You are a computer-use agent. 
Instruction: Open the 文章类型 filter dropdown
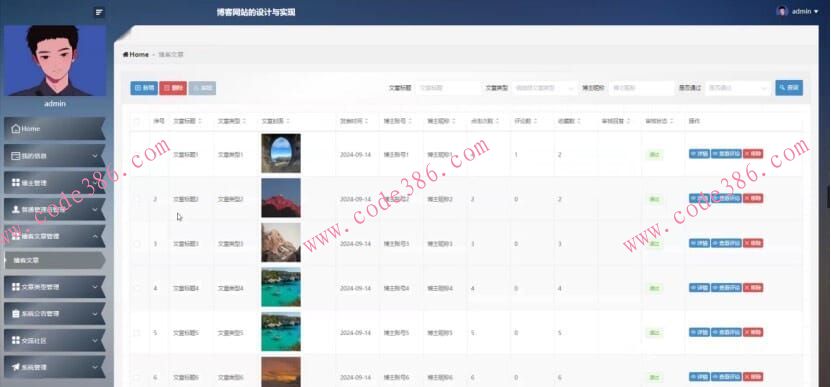tap(545, 88)
